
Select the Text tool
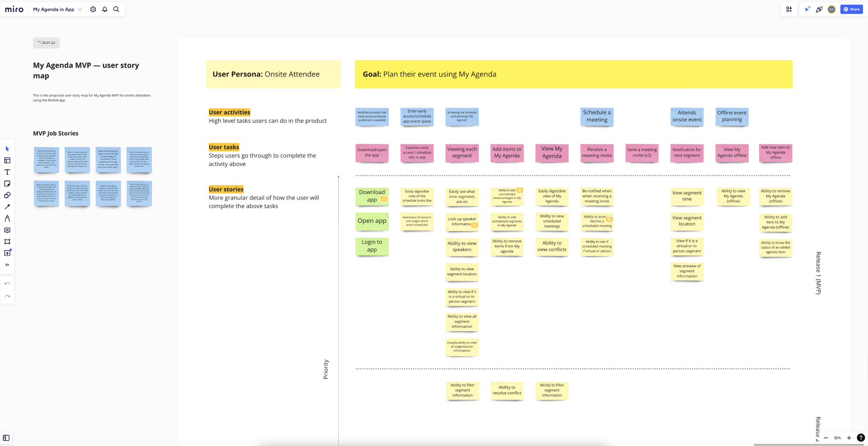[7, 172]
